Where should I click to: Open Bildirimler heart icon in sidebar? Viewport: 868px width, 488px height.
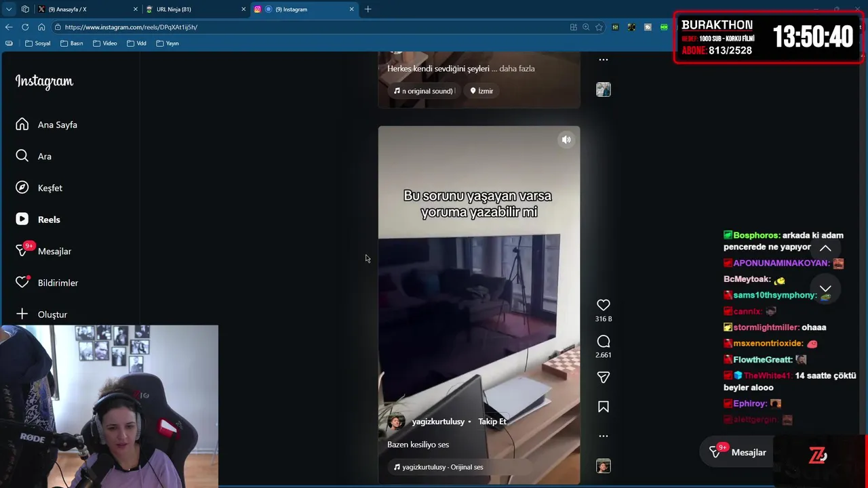tap(22, 283)
